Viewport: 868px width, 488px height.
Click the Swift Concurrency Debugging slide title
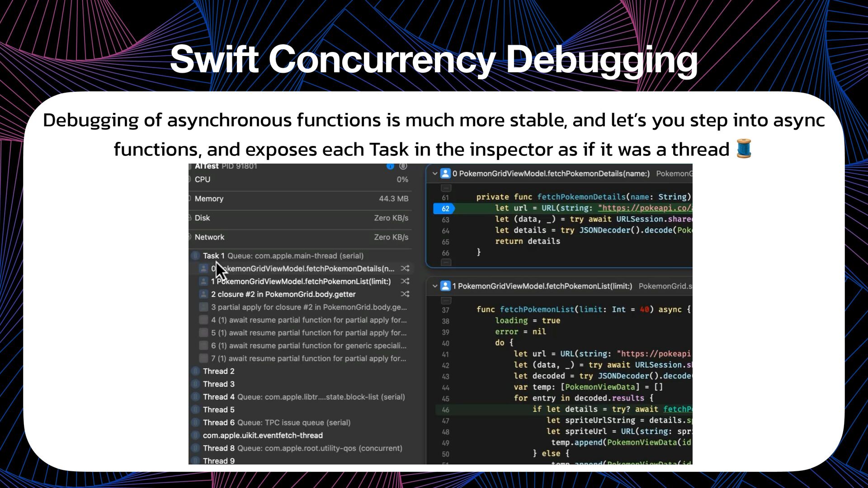tap(434, 59)
